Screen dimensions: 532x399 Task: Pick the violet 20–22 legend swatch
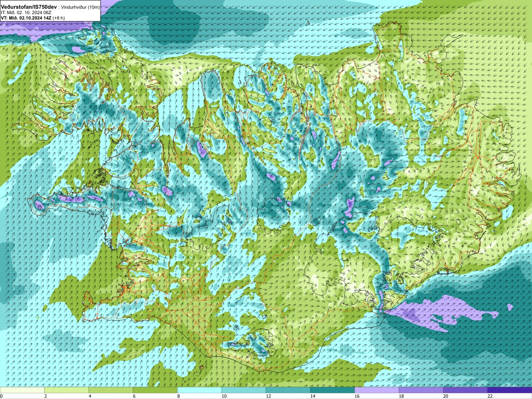pos(465,390)
